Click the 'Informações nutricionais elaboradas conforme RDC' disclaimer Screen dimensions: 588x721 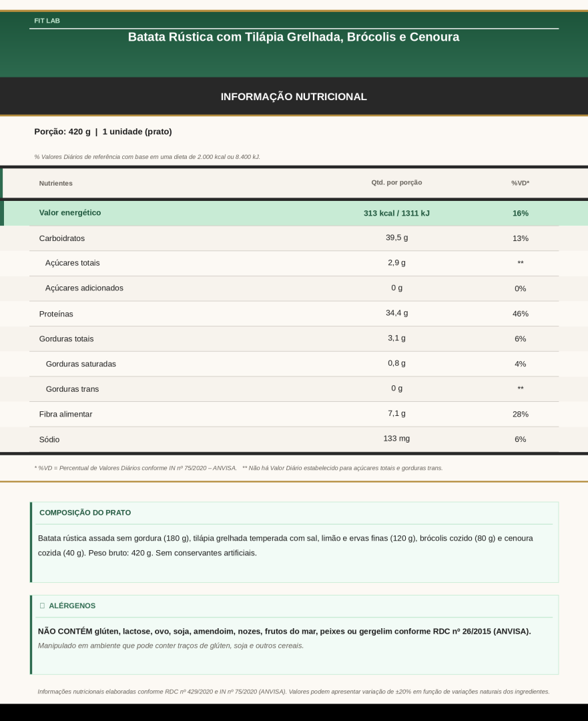(293, 692)
